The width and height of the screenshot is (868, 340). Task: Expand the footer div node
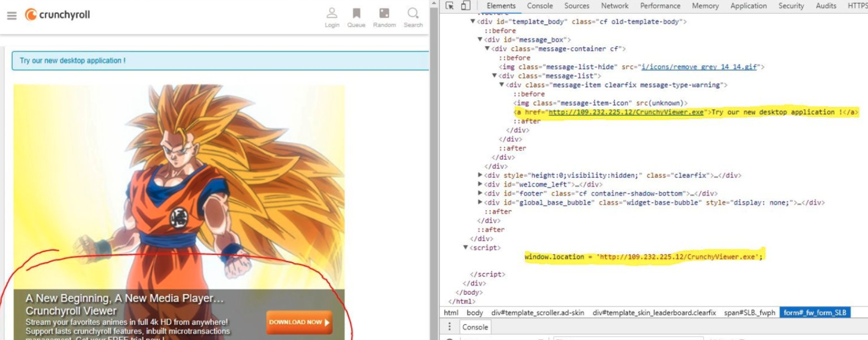(x=480, y=194)
